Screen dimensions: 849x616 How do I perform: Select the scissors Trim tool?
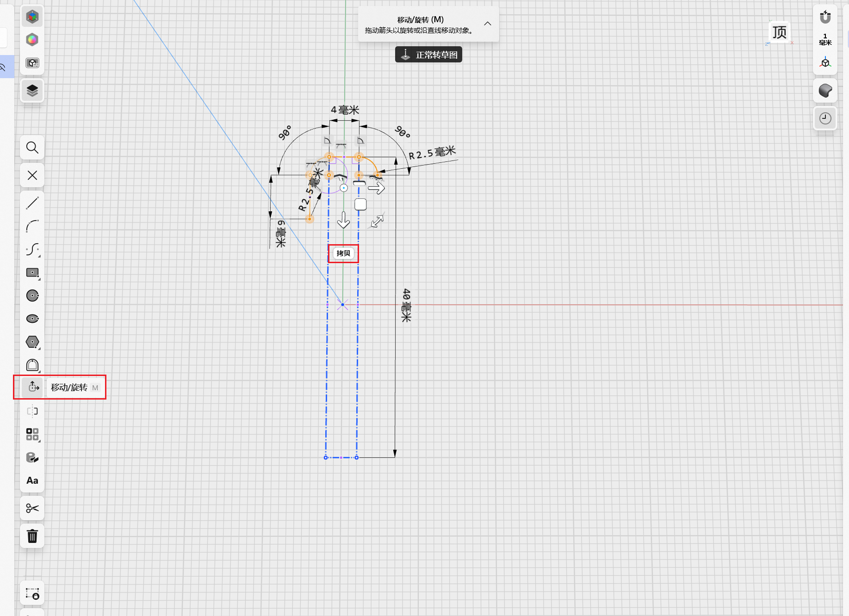click(32, 508)
